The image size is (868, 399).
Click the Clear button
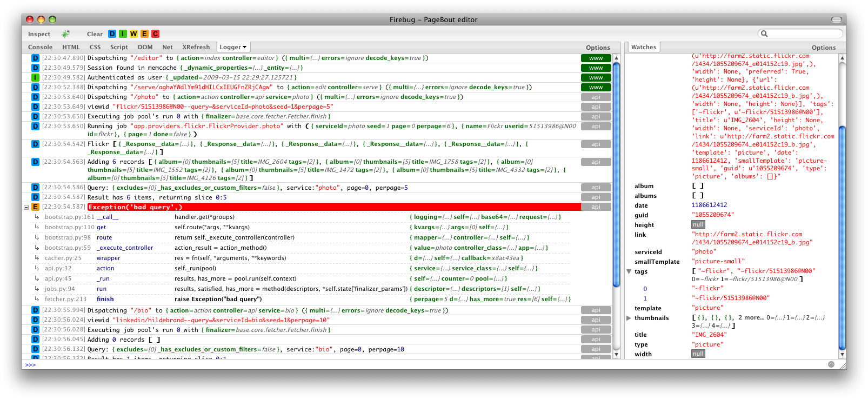pyautogui.click(x=95, y=34)
